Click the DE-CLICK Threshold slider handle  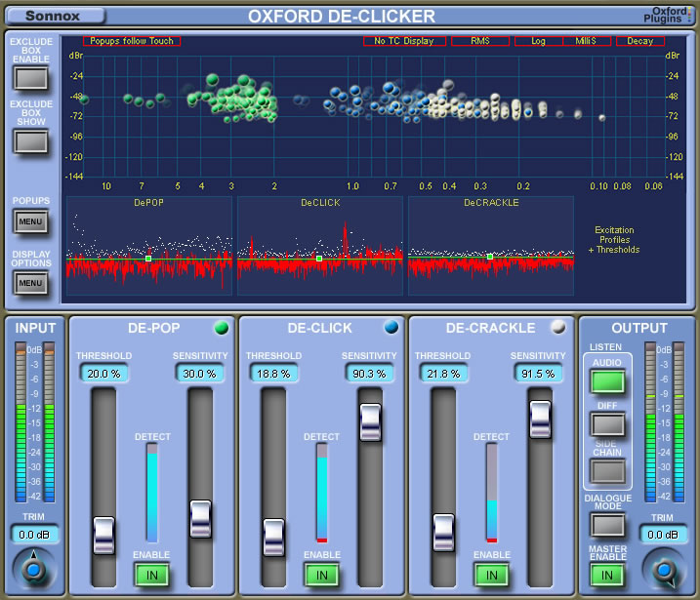(x=273, y=538)
